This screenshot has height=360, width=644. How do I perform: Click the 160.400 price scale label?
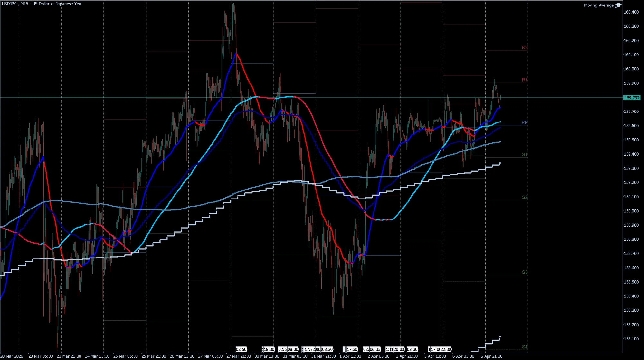point(631,12)
